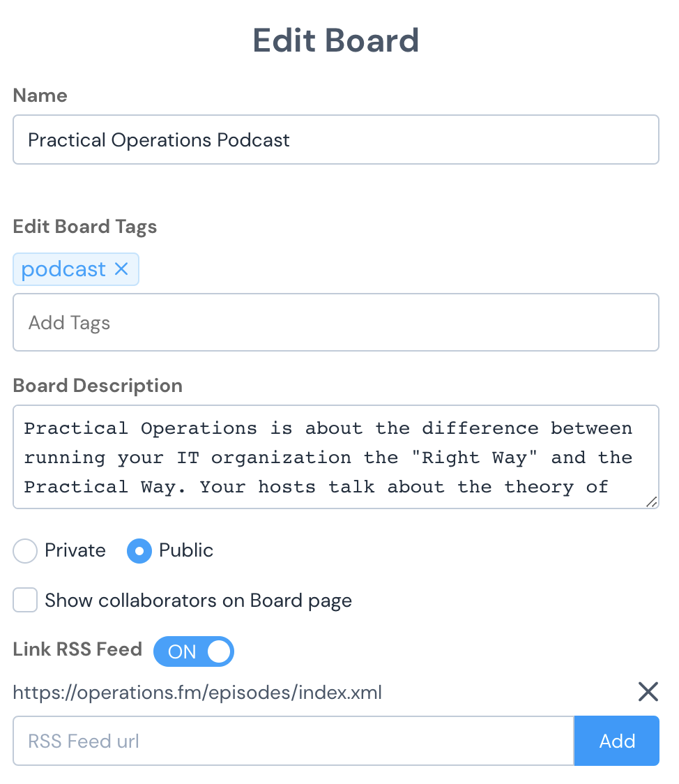This screenshot has height=784, width=679.
Task: Check Show collaborators on Board page
Action: click(x=24, y=600)
